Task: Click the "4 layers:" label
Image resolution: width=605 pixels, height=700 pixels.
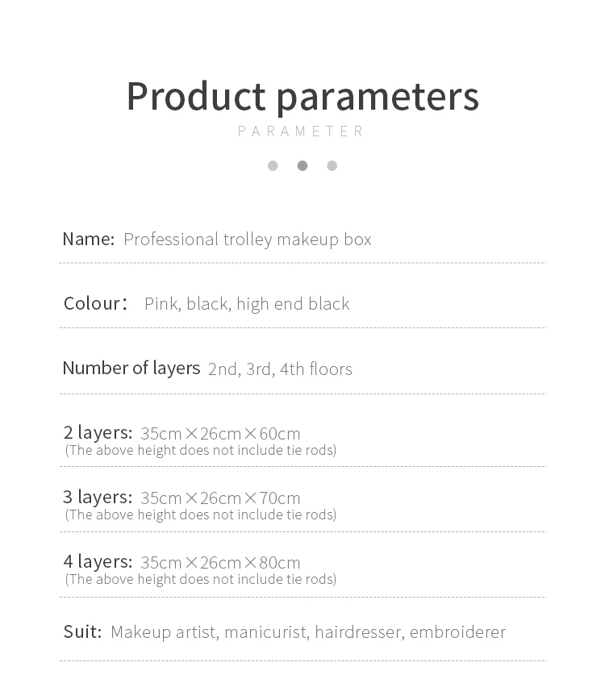Action: [98, 561]
